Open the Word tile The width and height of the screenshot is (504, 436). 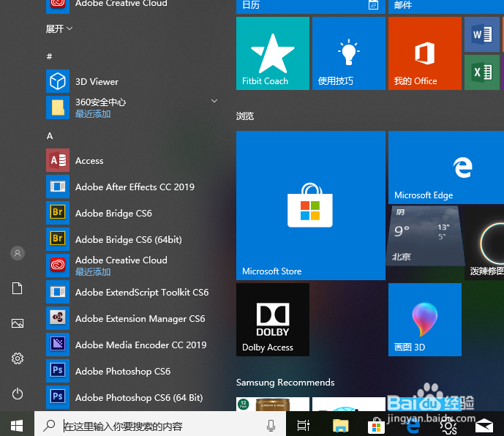click(482, 34)
